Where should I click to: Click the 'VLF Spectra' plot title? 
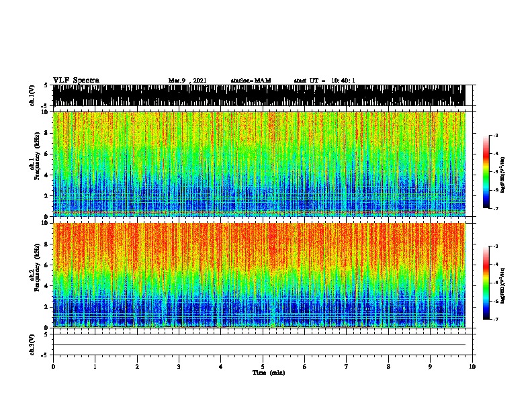76,81
